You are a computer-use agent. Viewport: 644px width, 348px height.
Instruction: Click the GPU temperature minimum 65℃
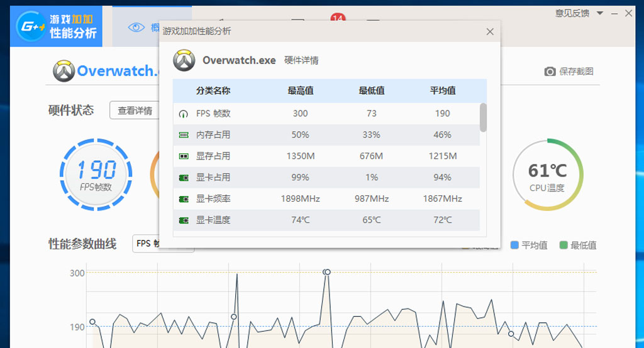click(371, 220)
